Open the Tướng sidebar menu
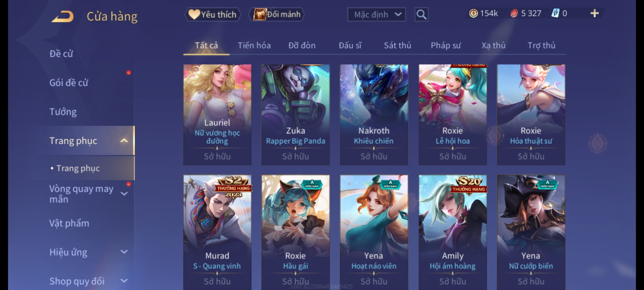644x290 pixels. click(63, 112)
